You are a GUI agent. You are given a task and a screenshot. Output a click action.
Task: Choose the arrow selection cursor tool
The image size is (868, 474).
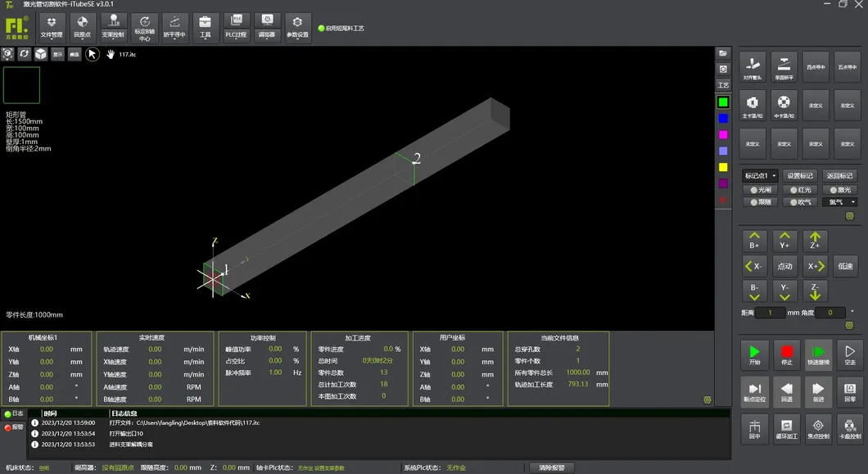(93, 54)
